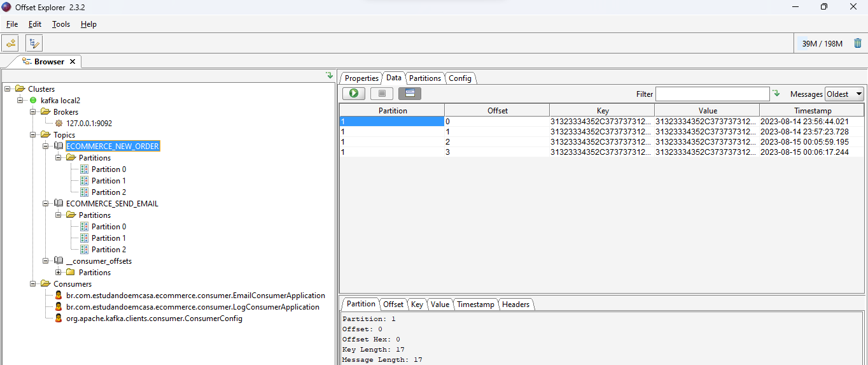Image resolution: width=868 pixels, height=365 pixels.
Task: Open the lower Offset tab
Action: coord(393,304)
